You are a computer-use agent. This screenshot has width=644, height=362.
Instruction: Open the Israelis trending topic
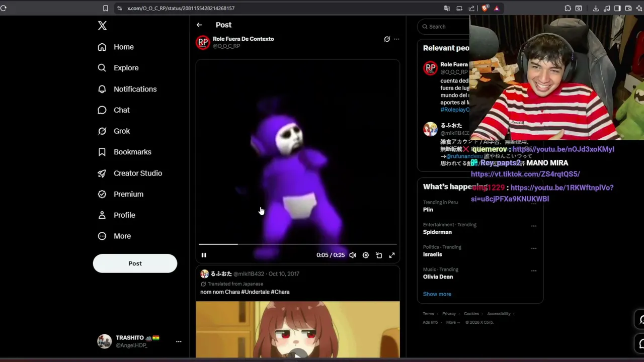[x=433, y=254]
